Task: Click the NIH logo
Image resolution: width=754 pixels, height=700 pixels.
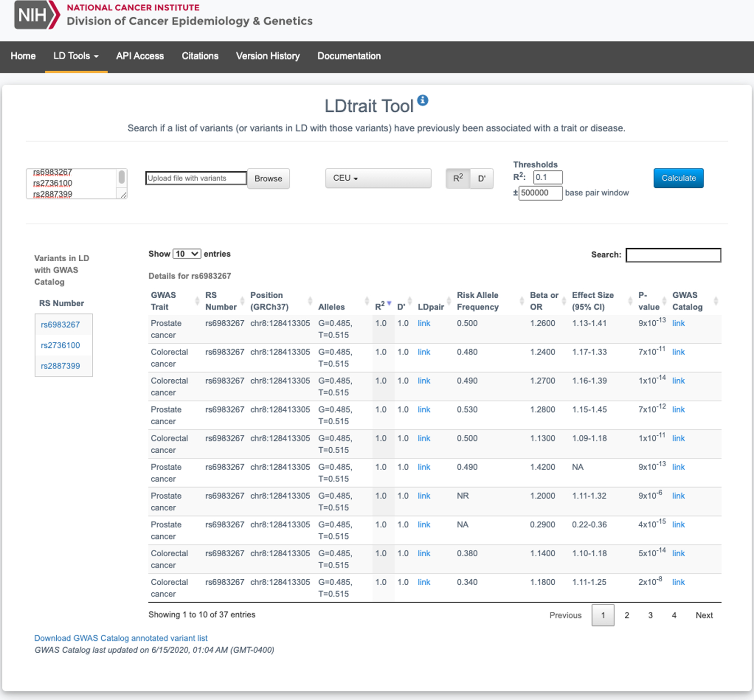Action: (37, 14)
